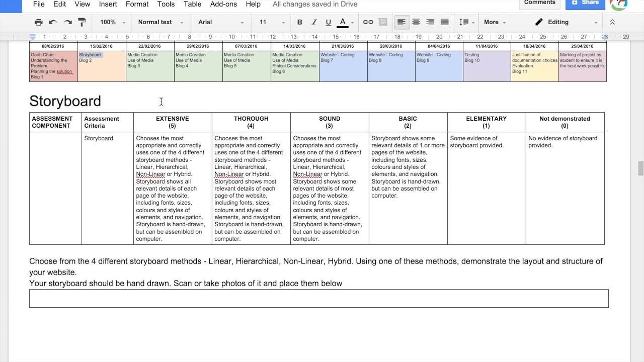
Task: Click the BASIC (2) column header
Action: [x=408, y=122]
